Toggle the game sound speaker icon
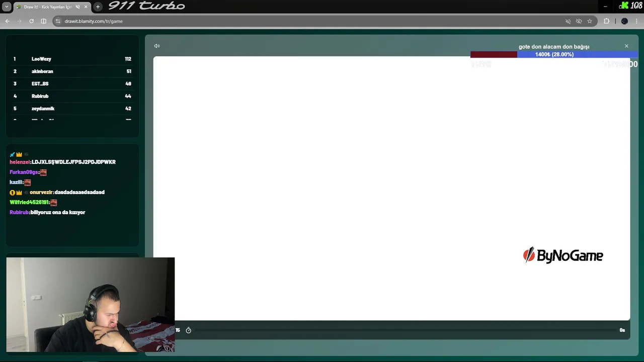 (157, 46)
